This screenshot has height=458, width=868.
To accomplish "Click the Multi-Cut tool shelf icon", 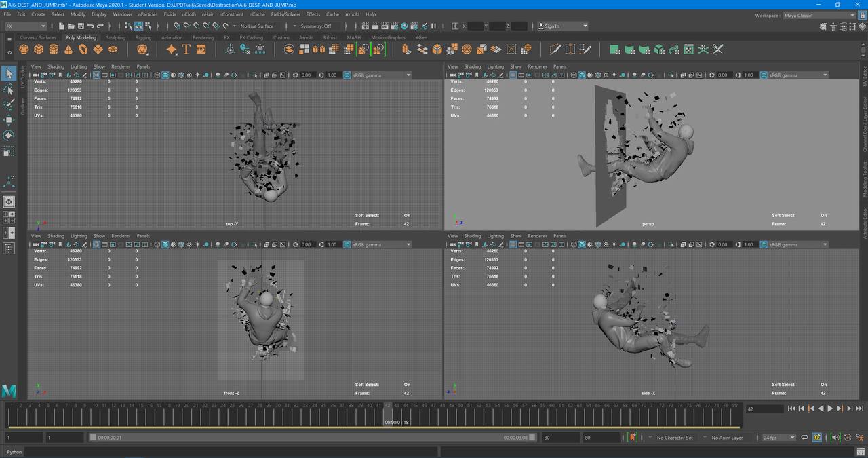I will click(555, 50).
